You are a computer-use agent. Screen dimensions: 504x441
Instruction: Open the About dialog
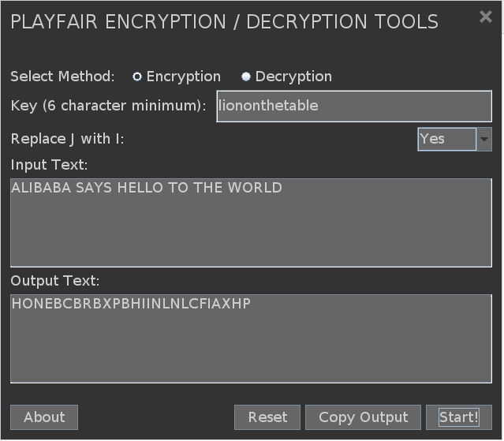pyautogui.click(x=44, y=417)
